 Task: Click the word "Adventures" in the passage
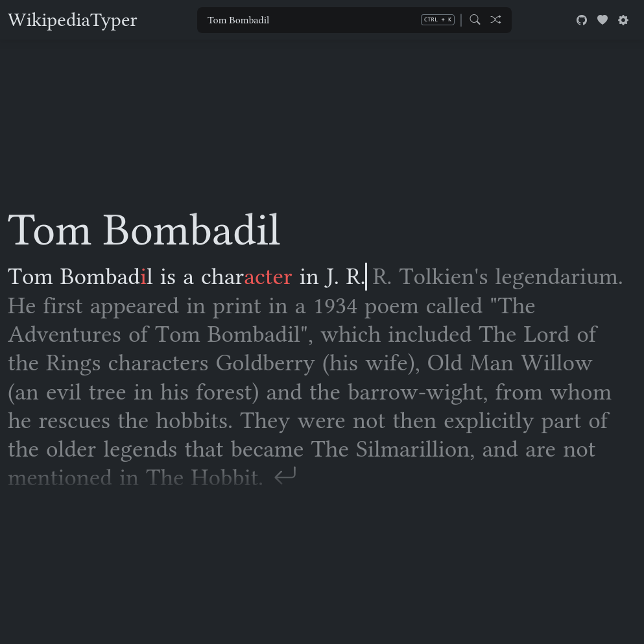[x=64, y=334]
